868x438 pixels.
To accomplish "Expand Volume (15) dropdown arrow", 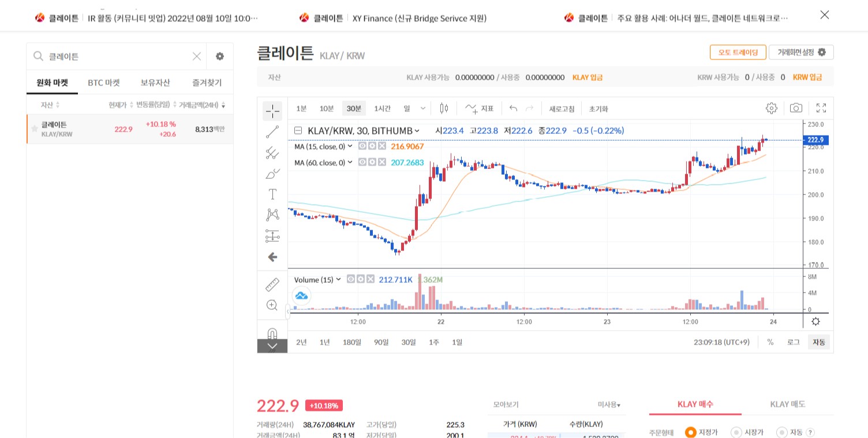I will pyautogui.click(x=339, y=279).
